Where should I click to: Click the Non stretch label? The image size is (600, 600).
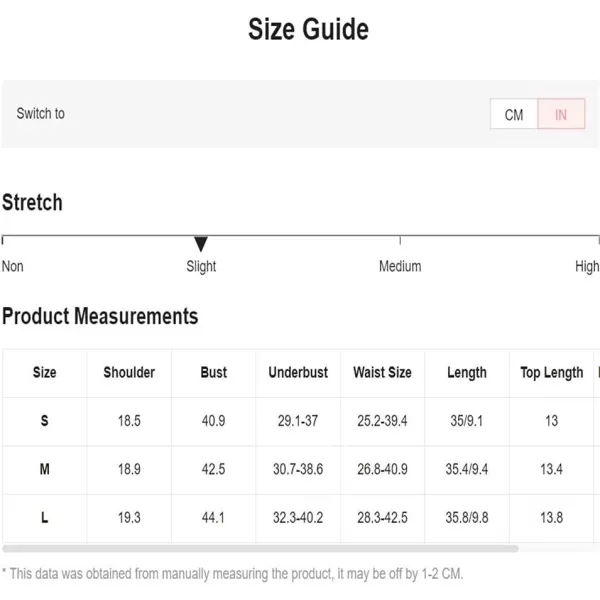[13, 266]
